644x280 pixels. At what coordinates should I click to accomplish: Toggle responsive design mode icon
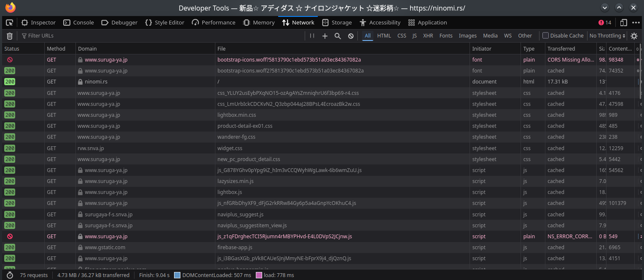coord(624,23)
